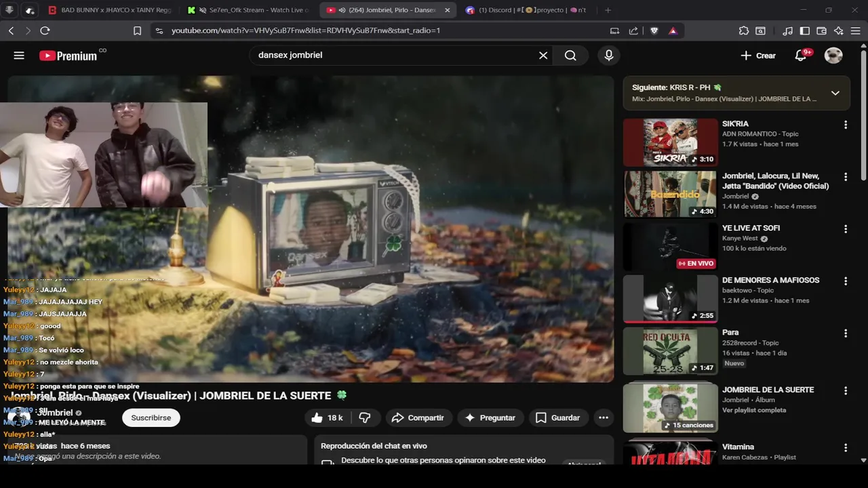Open Brave Rewards triangle icon
This screenshot has width=868, height=488.
[x=673, y=30]
